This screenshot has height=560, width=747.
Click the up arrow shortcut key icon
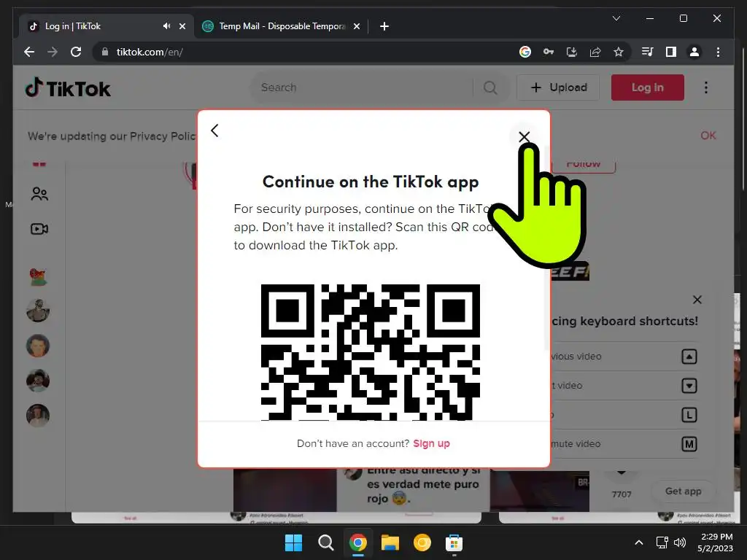[x=689, y=357]
